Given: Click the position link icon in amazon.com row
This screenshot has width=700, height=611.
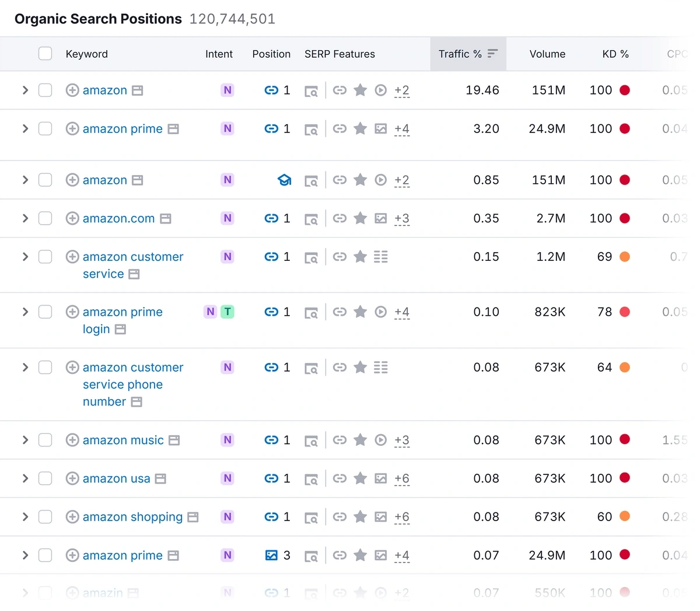Looking at the screenshot, I should click(x=271, y=218).
